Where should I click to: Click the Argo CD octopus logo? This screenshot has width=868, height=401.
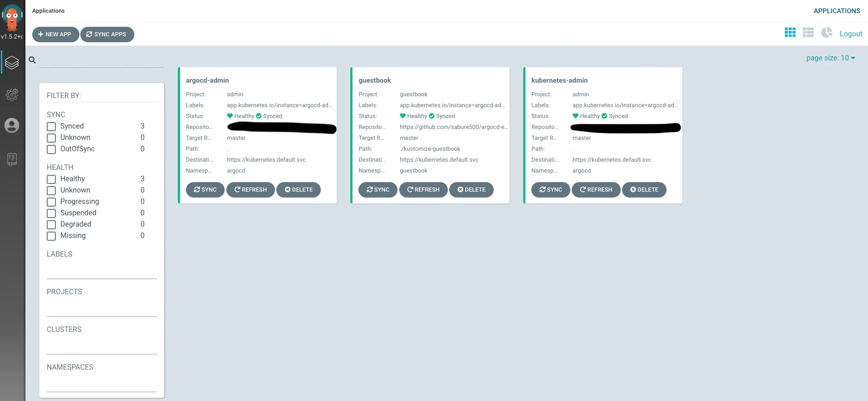(12, 17)
